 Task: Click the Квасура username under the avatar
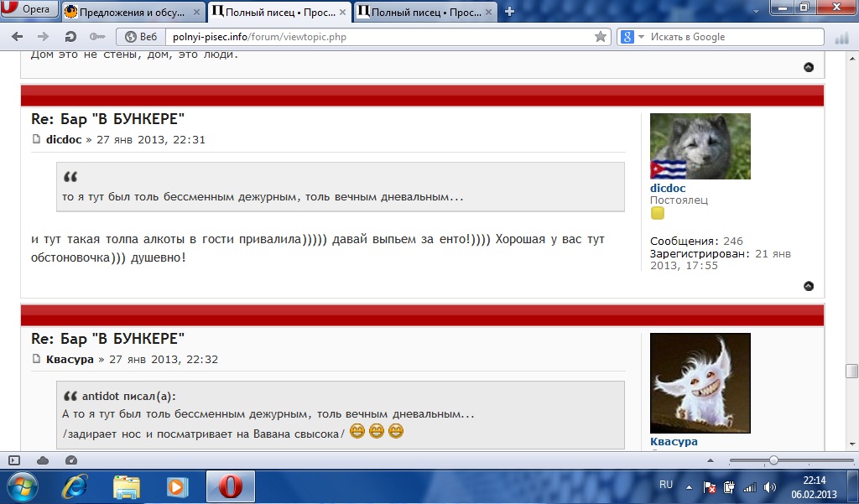click(674, 442)
